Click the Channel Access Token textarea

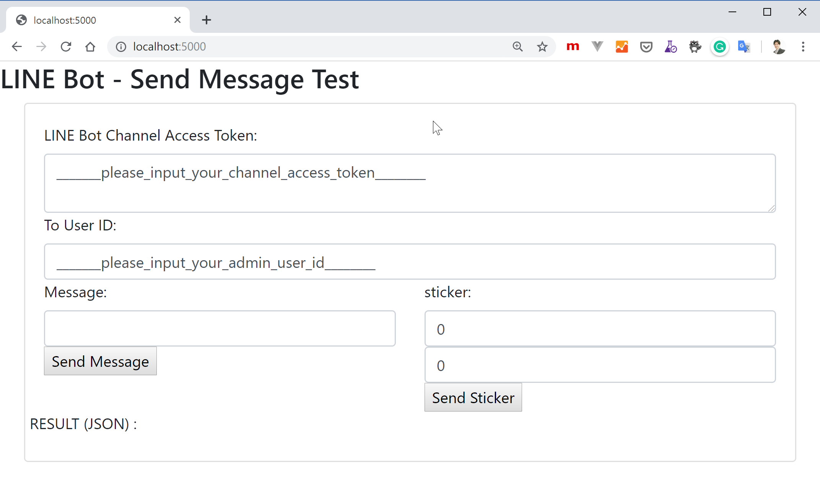click(410, 183)
